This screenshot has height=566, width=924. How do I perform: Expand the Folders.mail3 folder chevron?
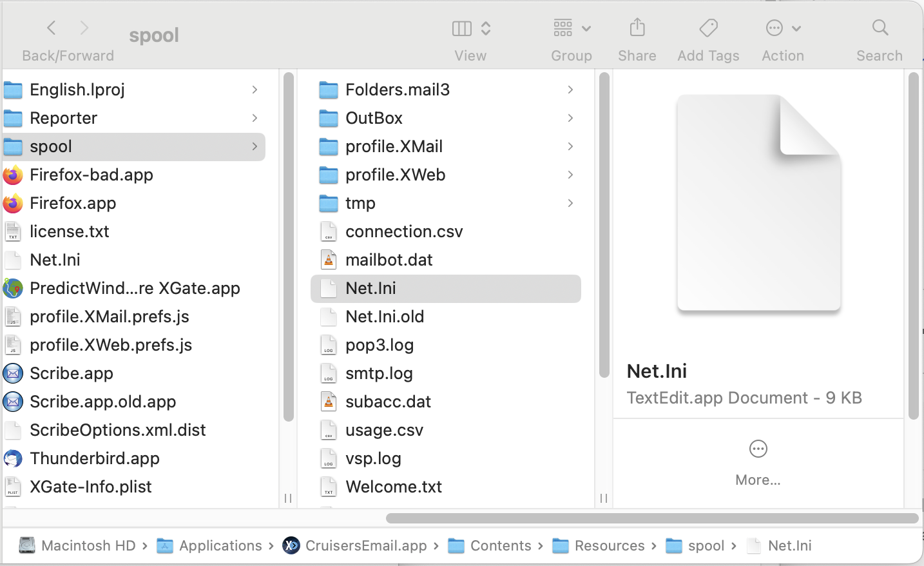[x=571, y=90]
